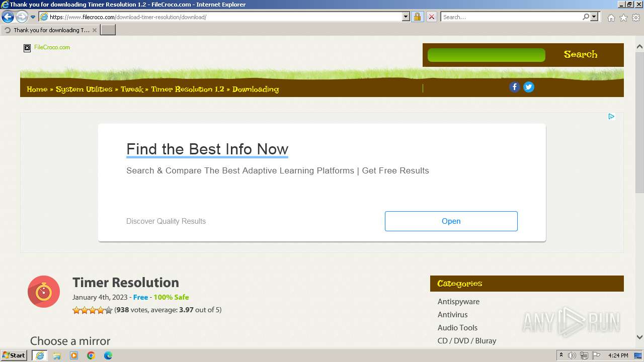Click the '100% Safe' label
This screenshot has height=362, width=644.
[x=171, y=297]
